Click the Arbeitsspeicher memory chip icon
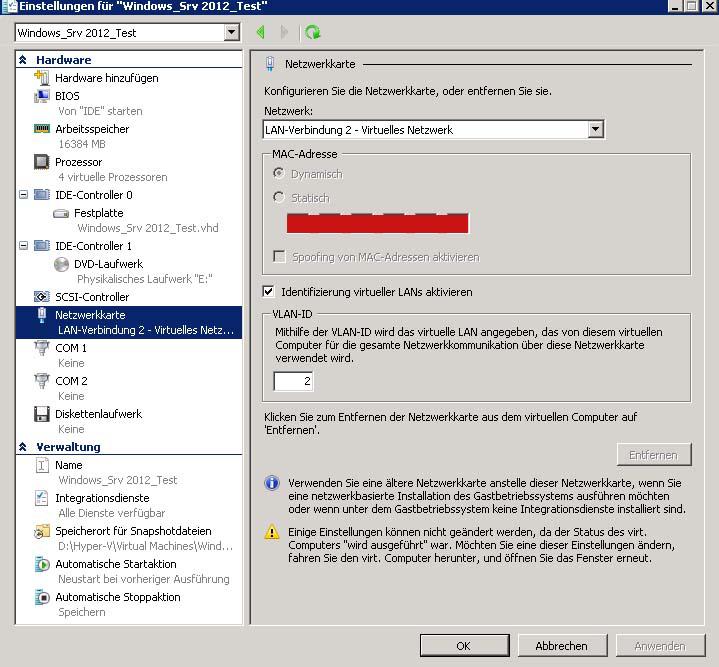 coord(42,129)
